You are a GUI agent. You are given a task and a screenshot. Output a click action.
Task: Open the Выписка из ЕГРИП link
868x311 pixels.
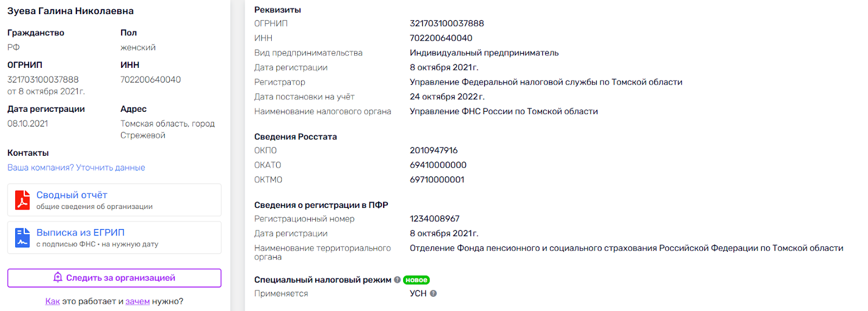80,232
